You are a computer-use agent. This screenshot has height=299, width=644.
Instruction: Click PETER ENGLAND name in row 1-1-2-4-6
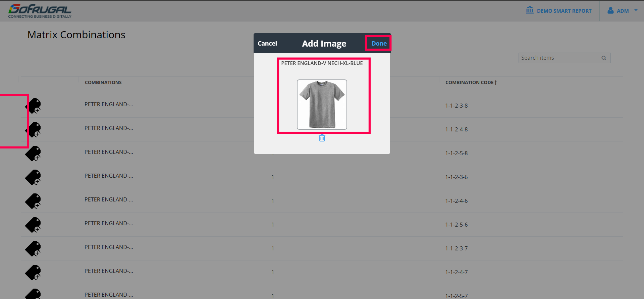point(109,199)
